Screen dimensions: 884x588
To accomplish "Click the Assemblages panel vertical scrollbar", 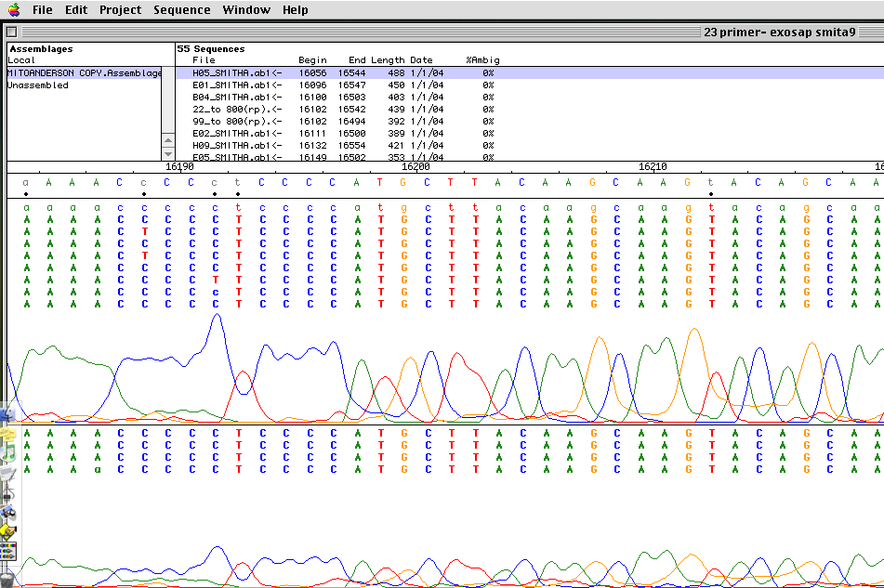I will 168,102.
